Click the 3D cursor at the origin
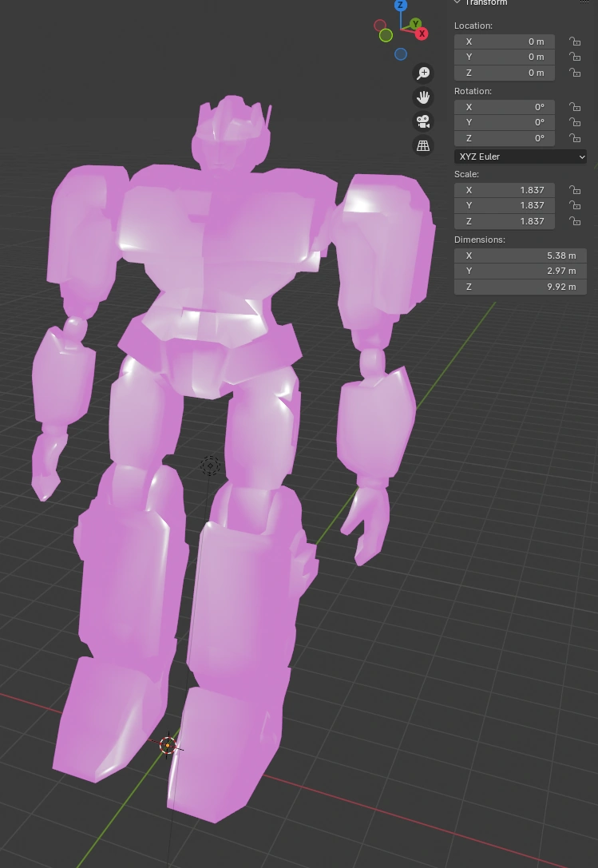Image resolution: width=598 pixels, height=868 pixels. [168, 746]
